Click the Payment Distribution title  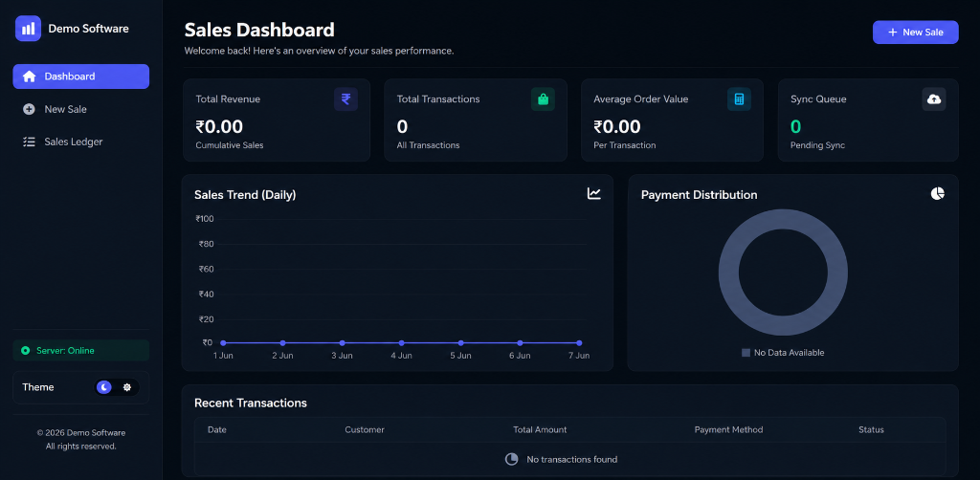tap(700, 195)
